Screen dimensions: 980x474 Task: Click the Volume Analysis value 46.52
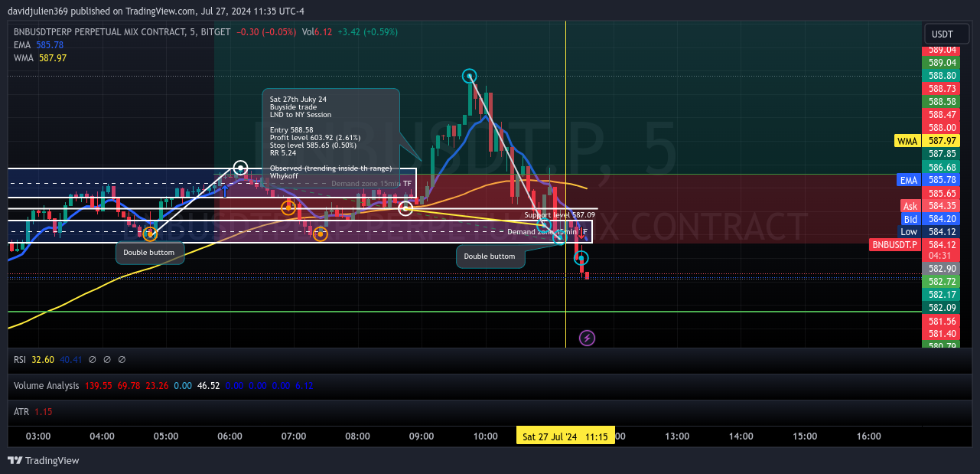pos(209,385)
